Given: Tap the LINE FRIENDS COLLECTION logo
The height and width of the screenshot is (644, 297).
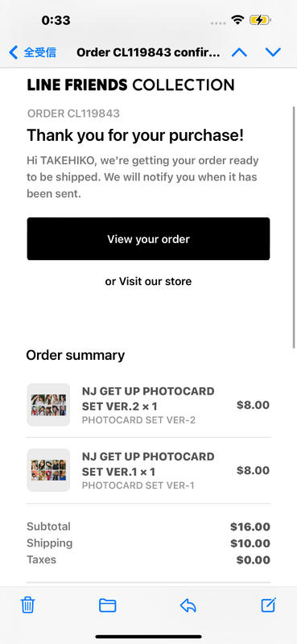Looking at the screenshot, I should 130,85.
